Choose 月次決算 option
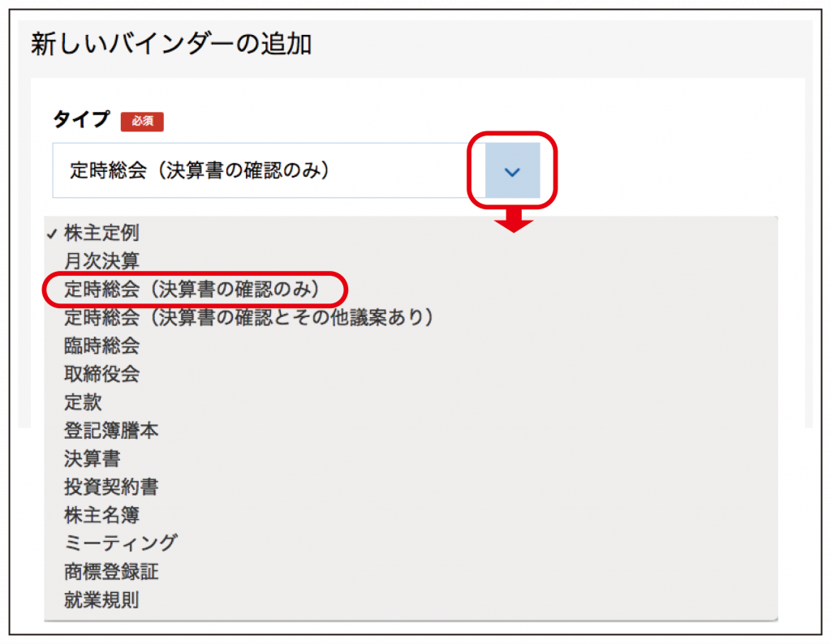 pyautogui.click(x=101, y=261)
